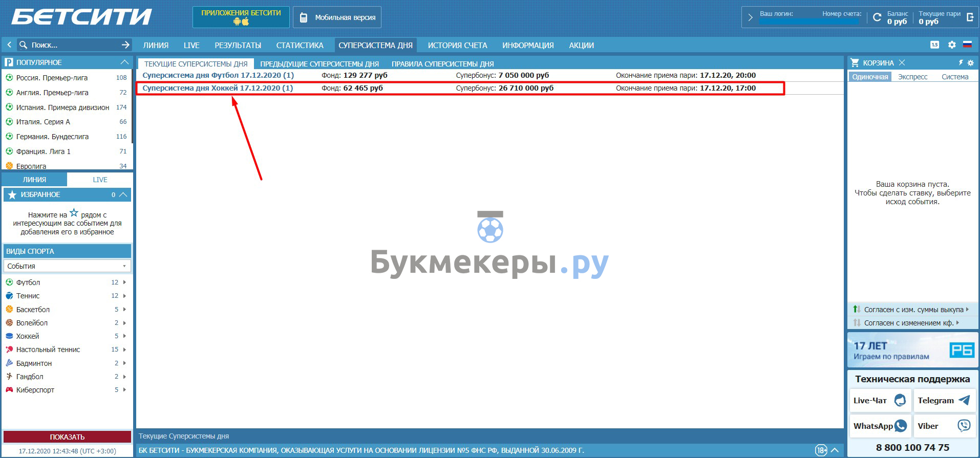Click the Russian flag language icon
Image resolution: width=980 pixels, height=458 pixels.
point(967,45)
